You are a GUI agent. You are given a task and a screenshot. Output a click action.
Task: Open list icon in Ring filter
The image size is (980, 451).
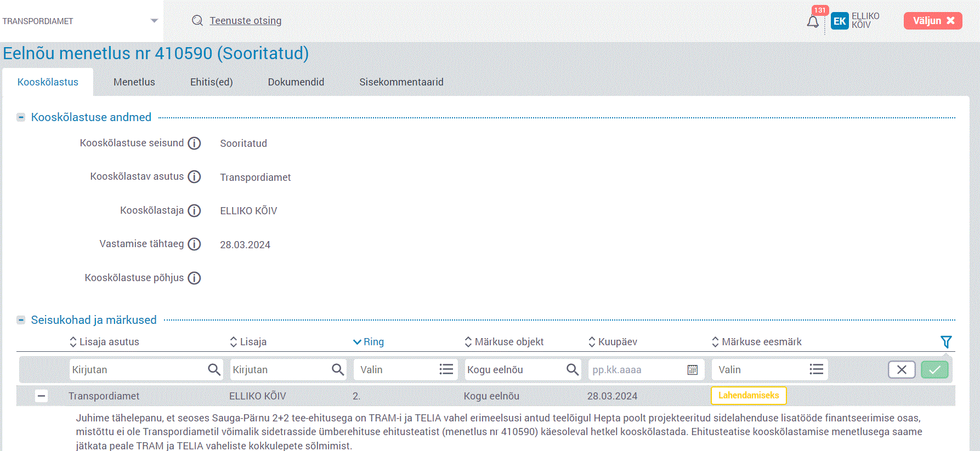click(x=446, y=369)
